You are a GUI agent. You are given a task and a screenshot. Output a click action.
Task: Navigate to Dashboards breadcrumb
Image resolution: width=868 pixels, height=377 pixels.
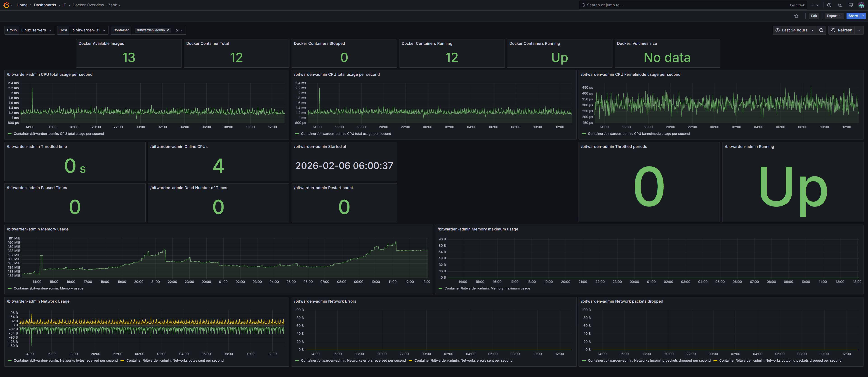(x=45, y=5)
